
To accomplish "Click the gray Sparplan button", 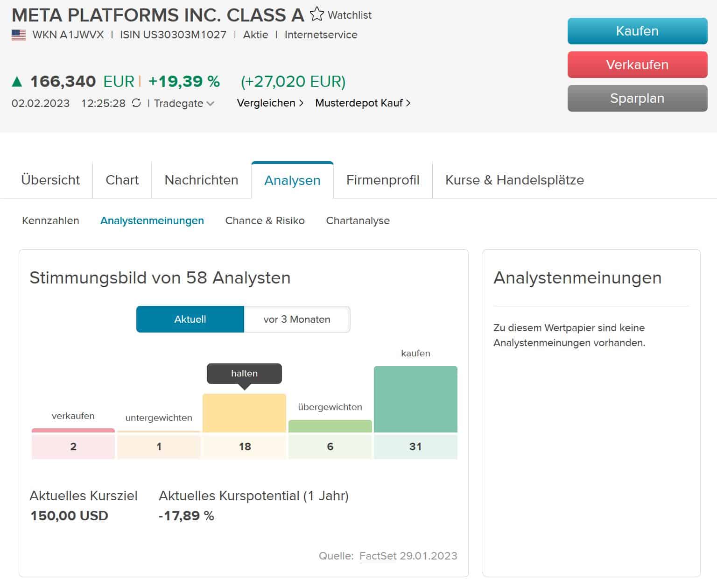I will (637, 98).
